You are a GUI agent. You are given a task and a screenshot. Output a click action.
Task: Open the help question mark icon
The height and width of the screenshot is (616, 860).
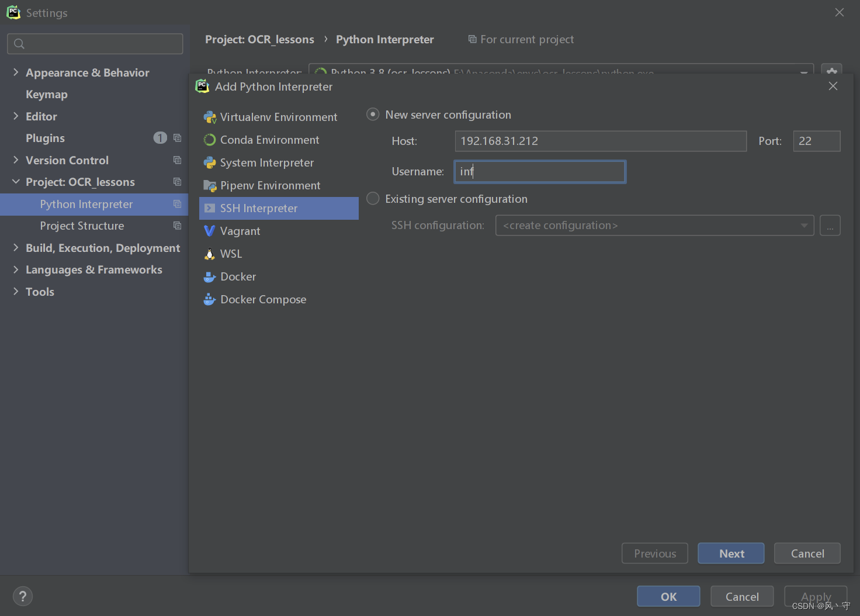(x=23, y=596)
